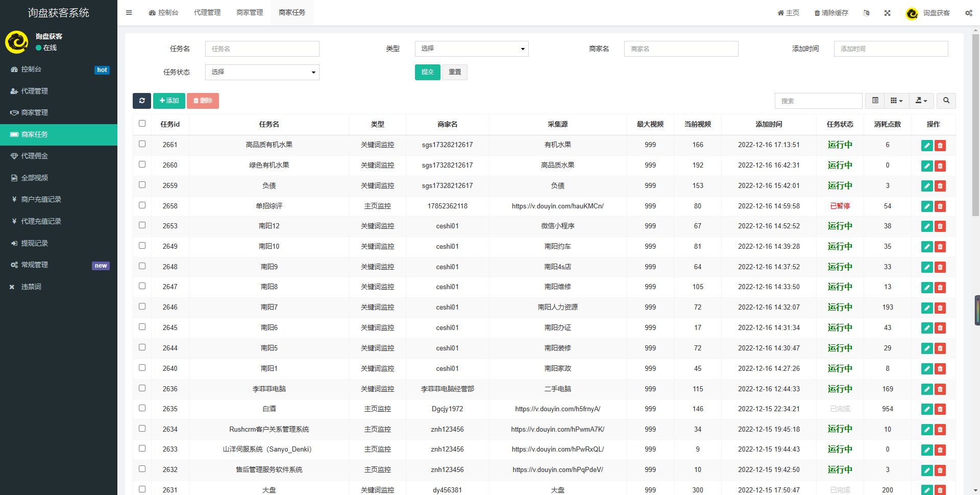Edit task 2640 南阳1
Screen dimensions: 980x495
tap(927, 369)
